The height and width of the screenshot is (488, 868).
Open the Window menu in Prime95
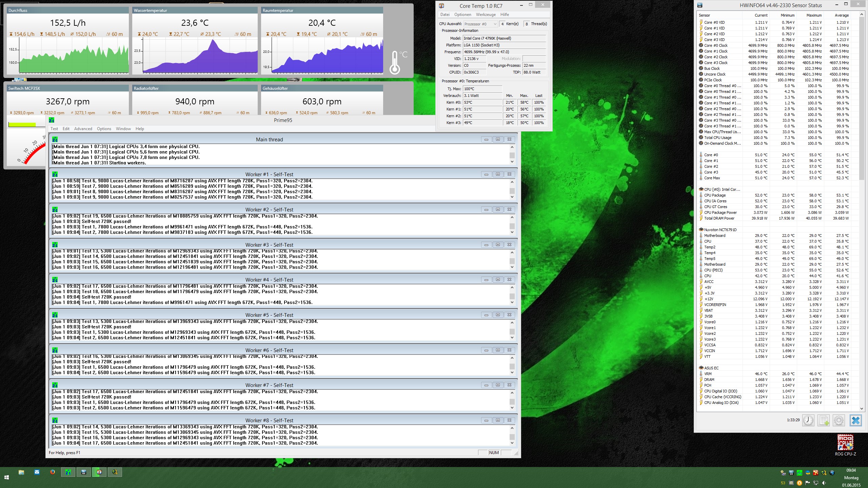(x=123, y=129)
